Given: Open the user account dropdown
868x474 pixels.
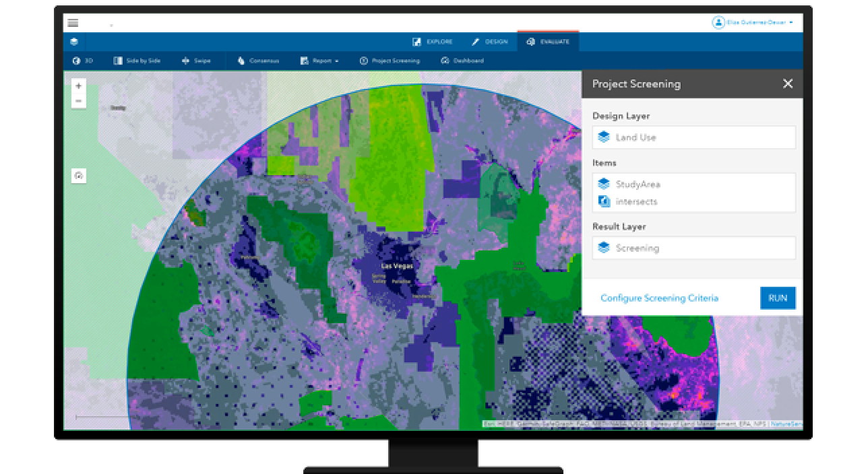Looking at the screenshot, I should point(753,22).
